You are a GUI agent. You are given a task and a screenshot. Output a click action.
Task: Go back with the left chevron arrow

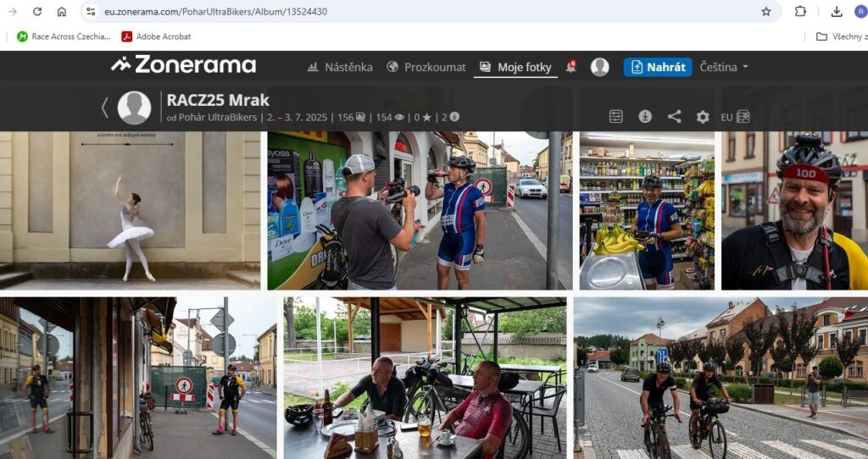tap(105, 108)
